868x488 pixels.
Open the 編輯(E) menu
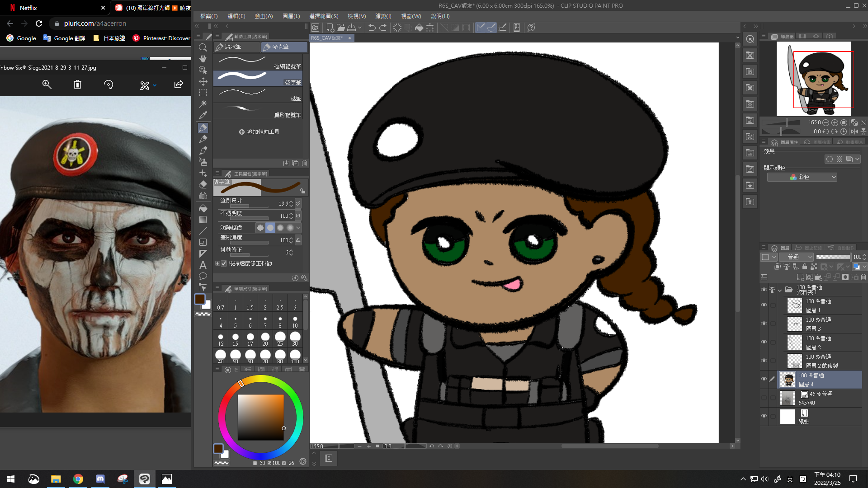coord(236,16)
